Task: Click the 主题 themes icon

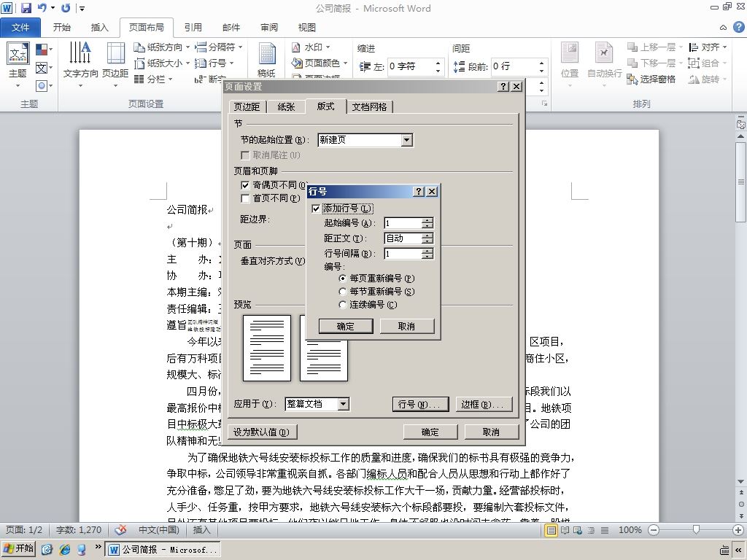Action: pos(18,53)
